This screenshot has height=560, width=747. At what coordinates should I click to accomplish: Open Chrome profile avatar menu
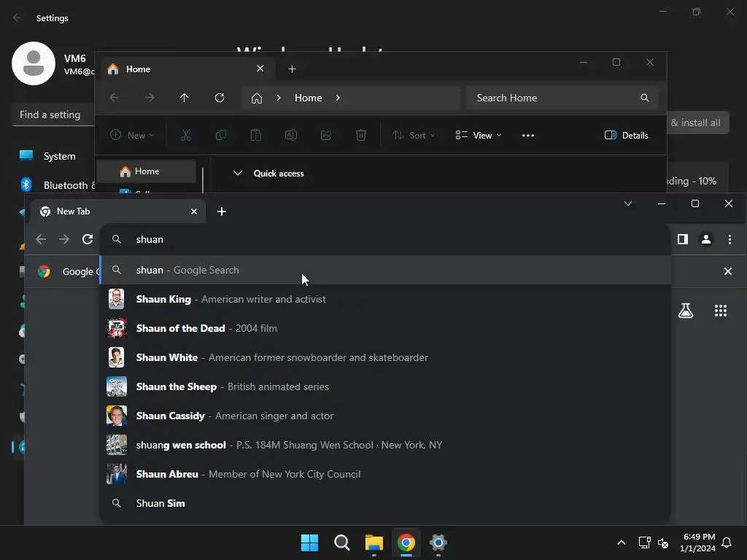[x=706, y=239]
